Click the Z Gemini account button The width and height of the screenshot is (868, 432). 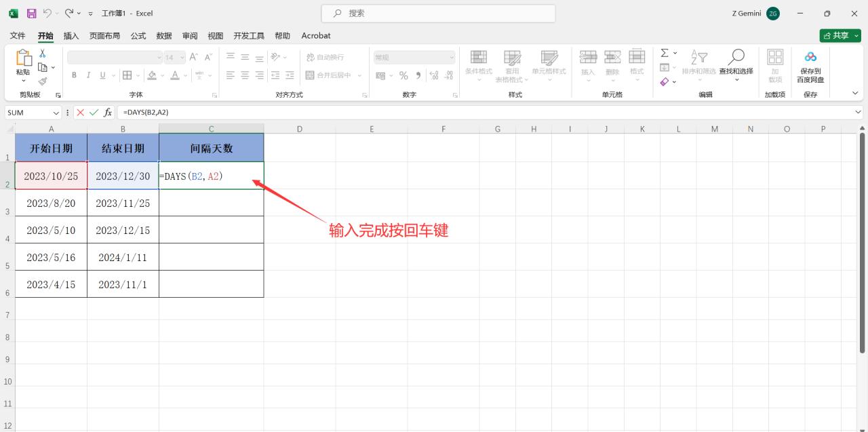click(755, 14)
